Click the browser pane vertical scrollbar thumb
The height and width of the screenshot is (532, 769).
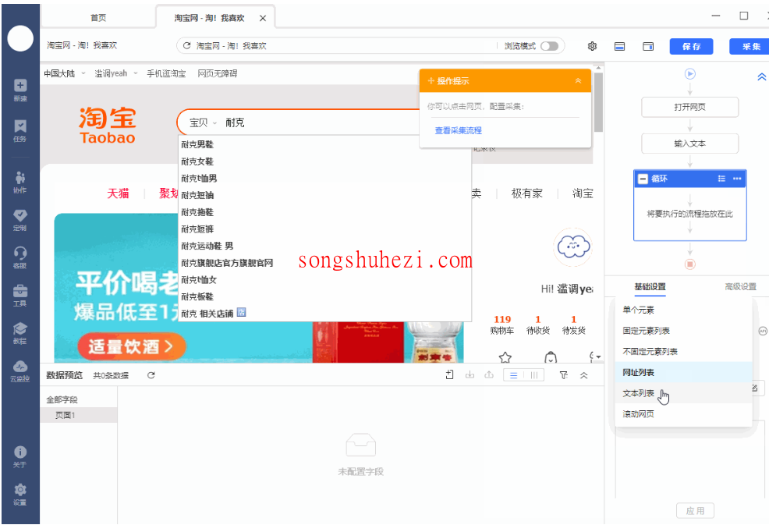click(x=598, y=102)
